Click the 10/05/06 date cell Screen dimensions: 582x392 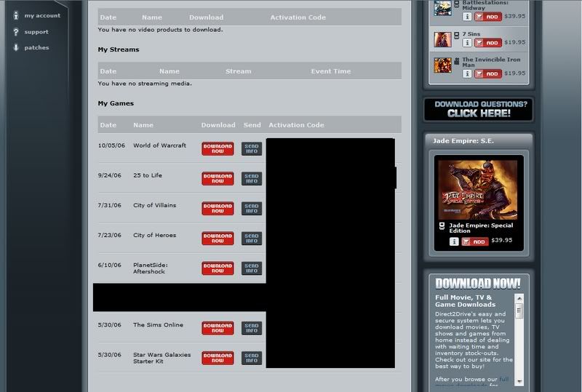pyautogui.click(x=111, y=145)
